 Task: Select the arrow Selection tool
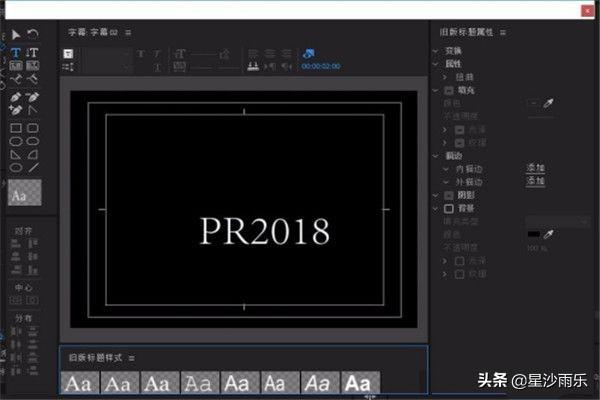click(x=16, y=35)
